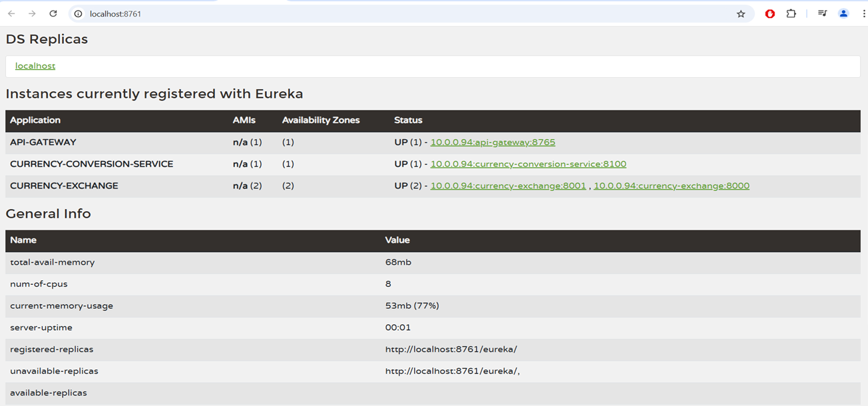Image resolution: width=868 pixels, height=406 pixels.
Task: Open the currency-conversion-service:8100 instance link
Action: coord(528,164)
